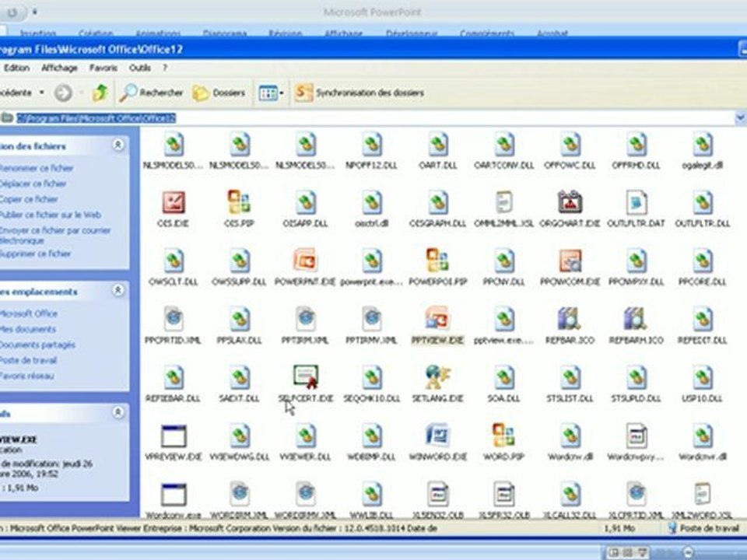
Task: Select the ORGCHART.EXE file icon
Action: pyautogui.click(x=570, y=202)
